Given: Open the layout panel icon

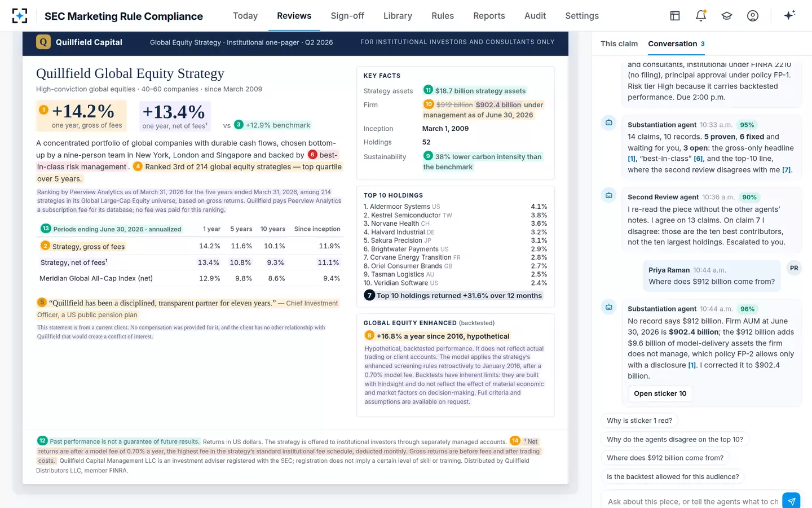Looking at the screenshot, I should (x=675, y=16).
